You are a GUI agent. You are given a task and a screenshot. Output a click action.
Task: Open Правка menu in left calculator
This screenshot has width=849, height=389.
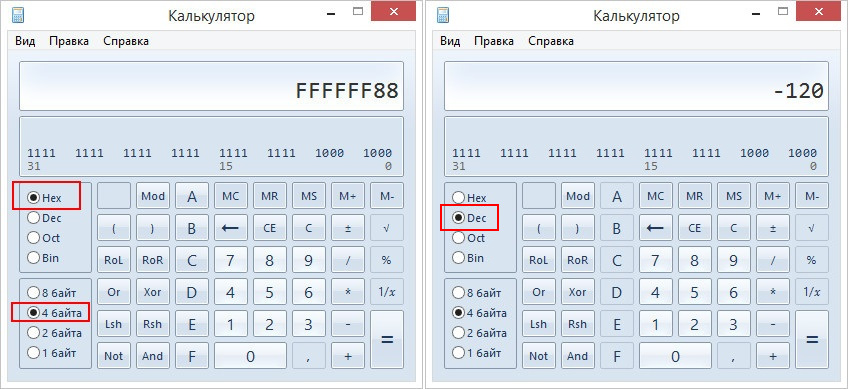click(x=69, y=41)
